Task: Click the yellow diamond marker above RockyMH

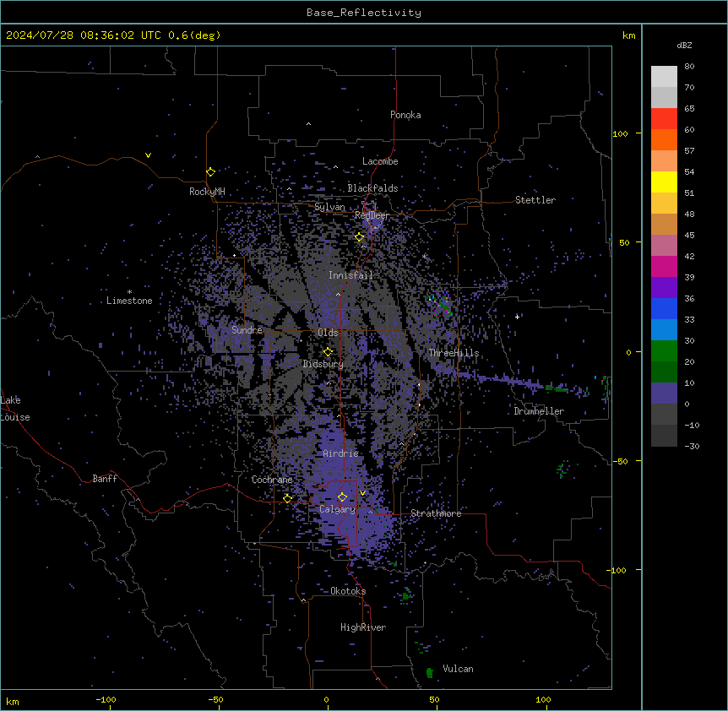Action: click(210, 171)
